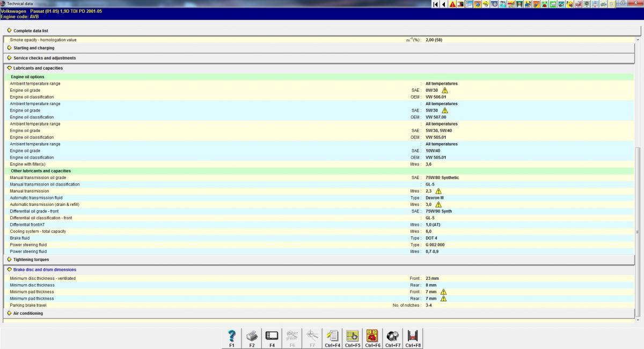Click the VW 507.00 oil classification value

[436, 117]
